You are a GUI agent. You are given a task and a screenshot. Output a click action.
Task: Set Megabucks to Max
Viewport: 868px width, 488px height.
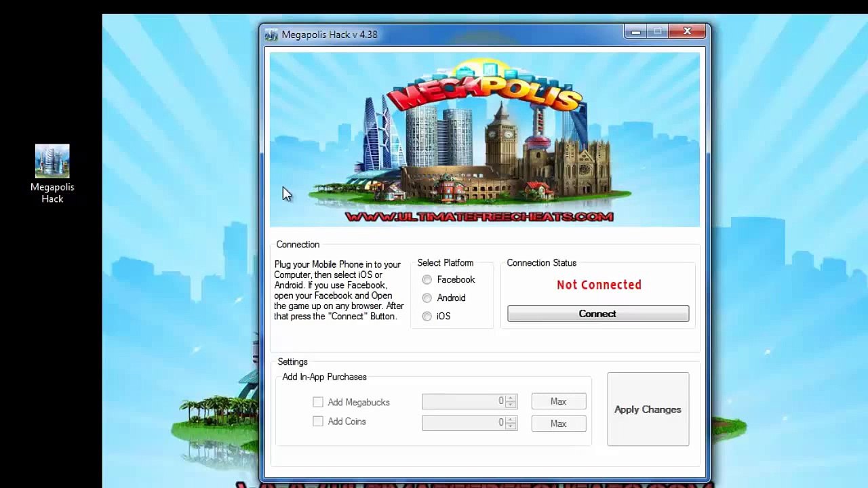click(559, 401)
